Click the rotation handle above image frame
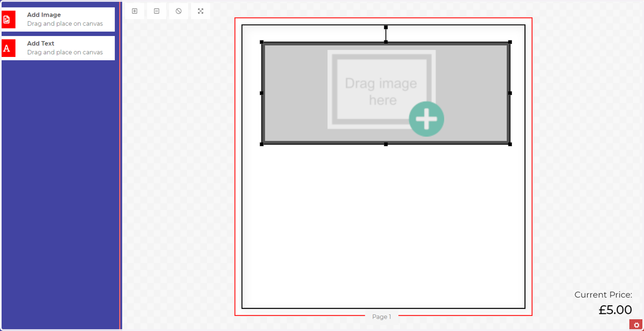 [x=386, y=27]
